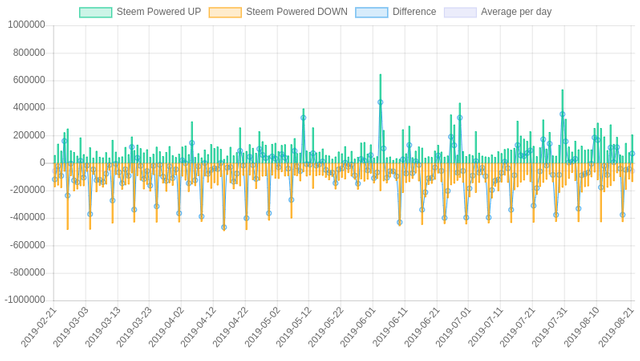Image resolution: width=640 pixels, height=361 pixels.
Task: Click the 2019-02-21 x-axis date label
Action: pyautogui.click(x=38, y=328)
